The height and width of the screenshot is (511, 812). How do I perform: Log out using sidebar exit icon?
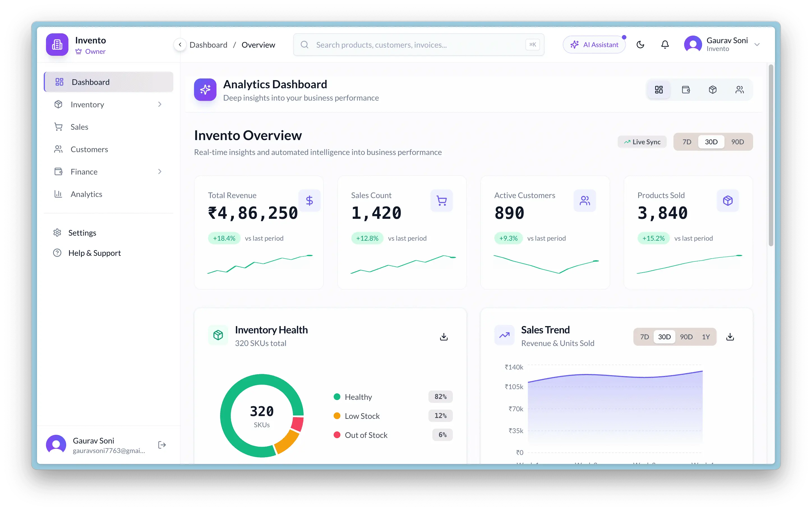click(x=162, y=445)
